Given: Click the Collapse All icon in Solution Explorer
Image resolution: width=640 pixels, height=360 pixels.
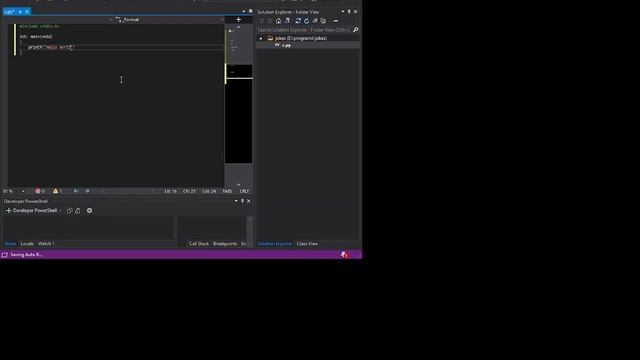Looking at the screenshot, I should click(x=315, y=21).
